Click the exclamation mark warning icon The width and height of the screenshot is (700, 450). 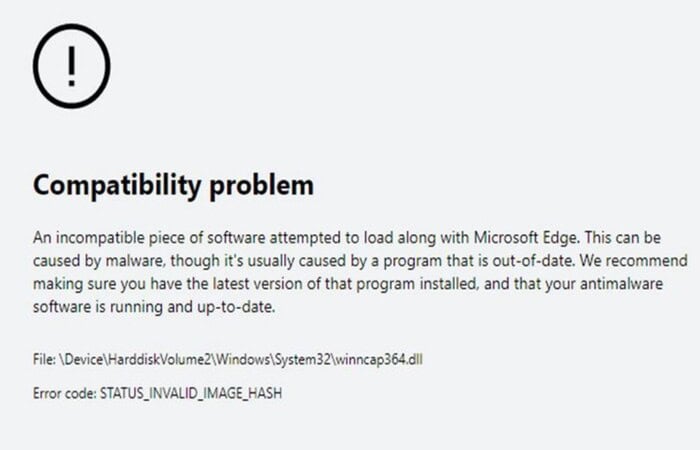coord(71,66)
